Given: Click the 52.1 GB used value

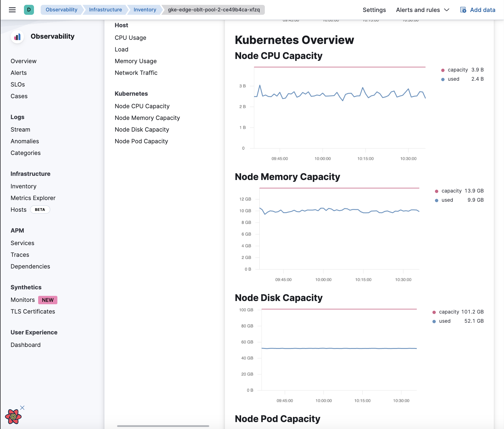Looking at the screenshot, I should (474, 321).
